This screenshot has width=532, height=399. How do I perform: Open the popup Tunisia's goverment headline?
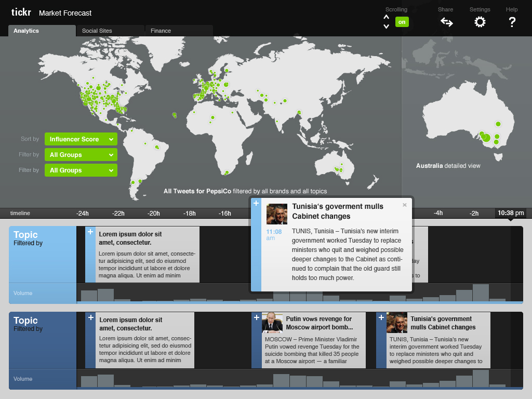338,211
